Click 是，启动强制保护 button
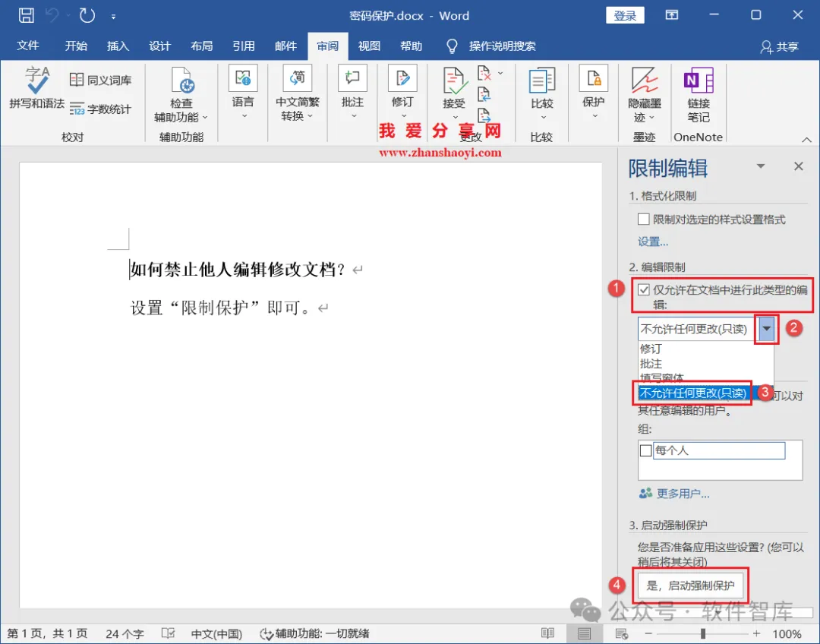 (x=690, y=586)
